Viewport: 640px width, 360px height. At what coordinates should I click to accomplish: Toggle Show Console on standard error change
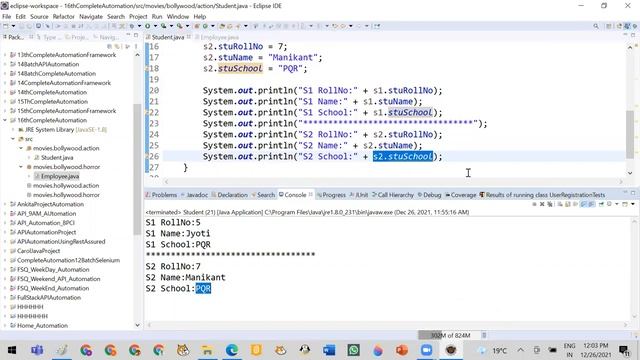[x=591, y=204]
